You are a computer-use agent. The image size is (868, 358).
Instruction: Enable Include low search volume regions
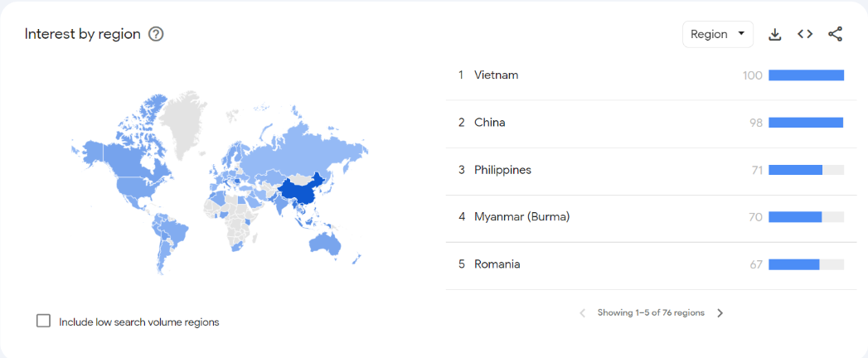tap(43, 321)
